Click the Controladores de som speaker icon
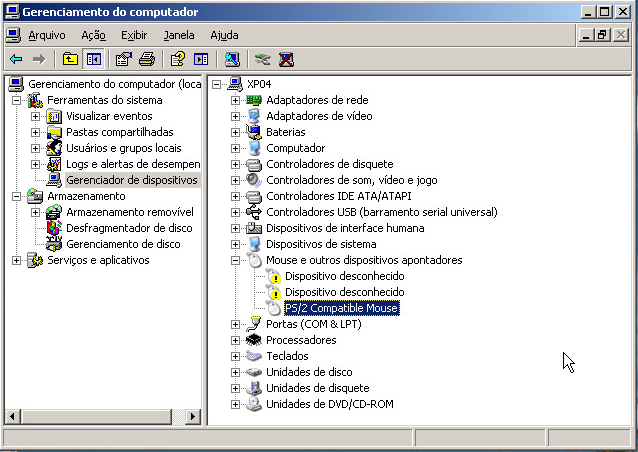Viewport: 638px width, 452px height. [254, 180]
